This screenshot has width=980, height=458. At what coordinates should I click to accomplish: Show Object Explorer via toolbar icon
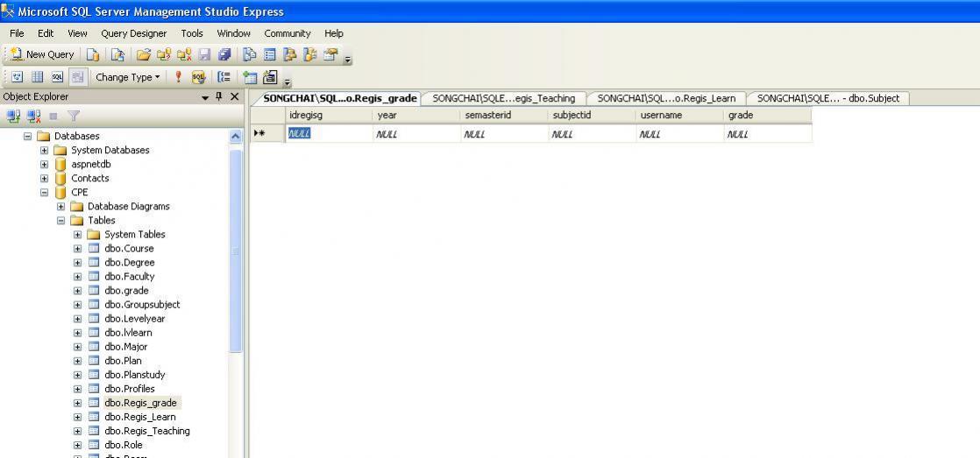289,55
